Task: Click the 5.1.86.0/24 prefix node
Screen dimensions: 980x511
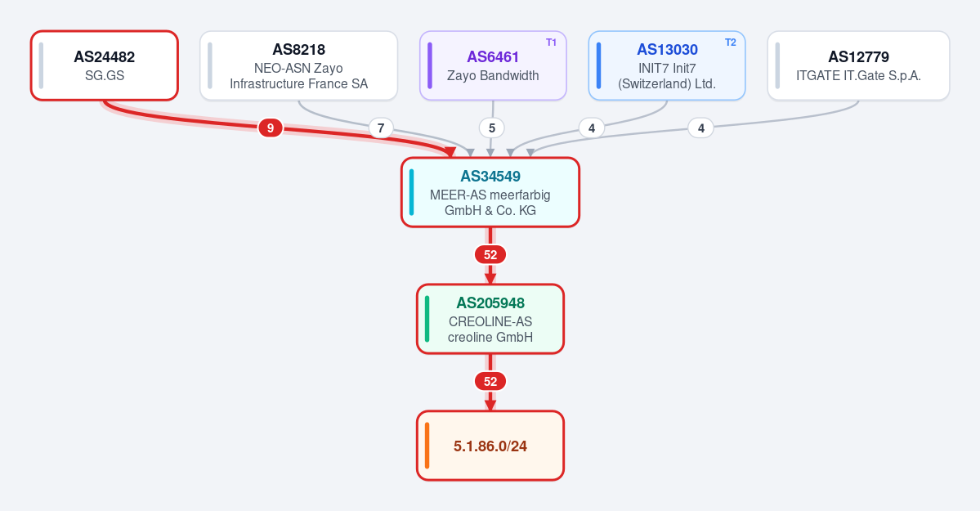Action: (490, 446)
